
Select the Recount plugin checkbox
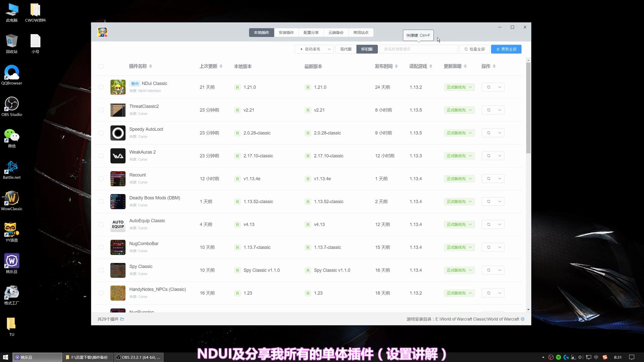click(x=101, y=179)
